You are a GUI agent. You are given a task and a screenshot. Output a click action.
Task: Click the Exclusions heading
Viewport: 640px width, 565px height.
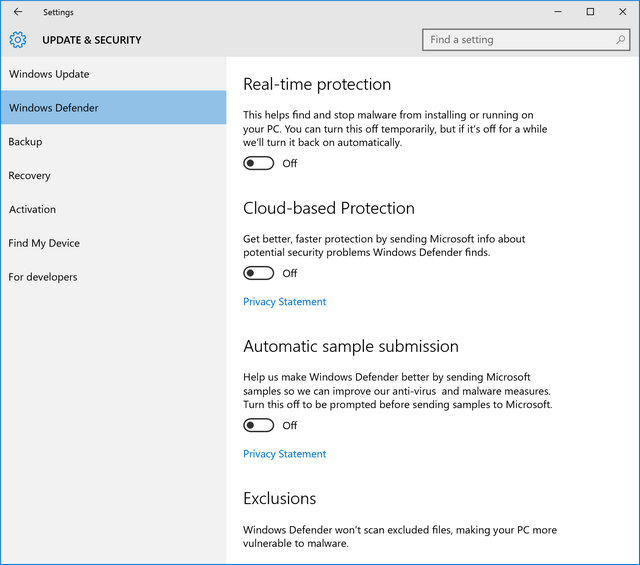[280, 498]
